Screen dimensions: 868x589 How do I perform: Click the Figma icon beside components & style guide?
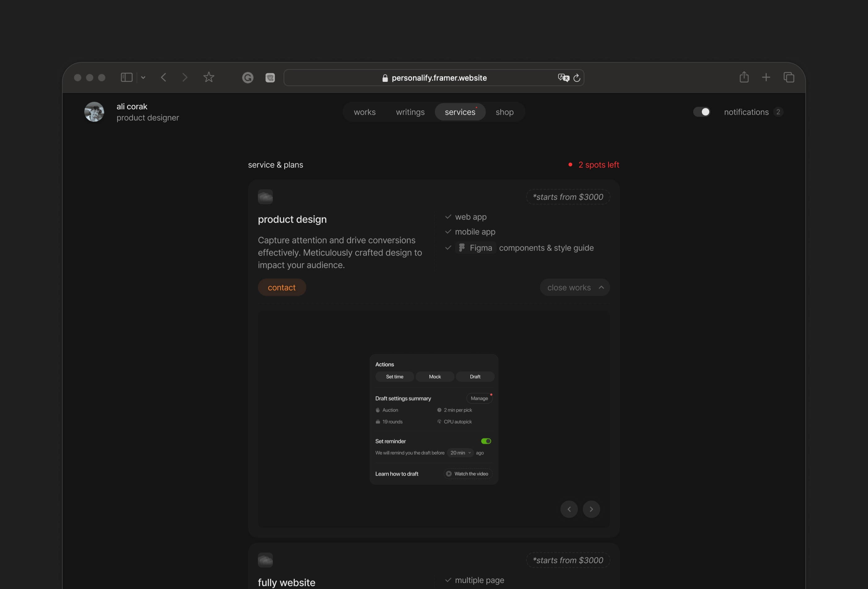tap(462, 247)
